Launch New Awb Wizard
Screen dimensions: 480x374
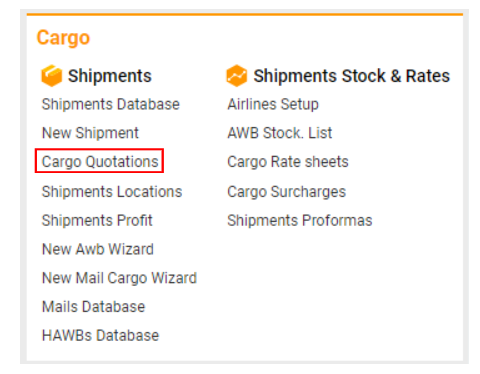point(98,249)
